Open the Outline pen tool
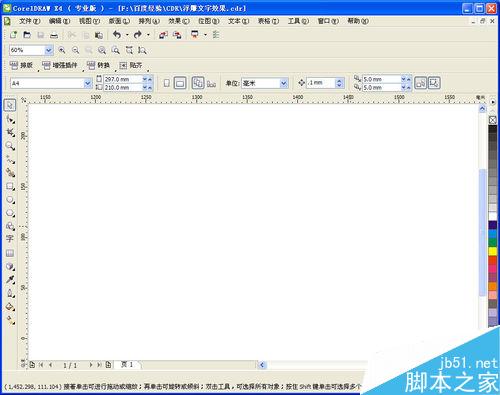The height and width of the screenshot is (395, 500). [10, 293]
